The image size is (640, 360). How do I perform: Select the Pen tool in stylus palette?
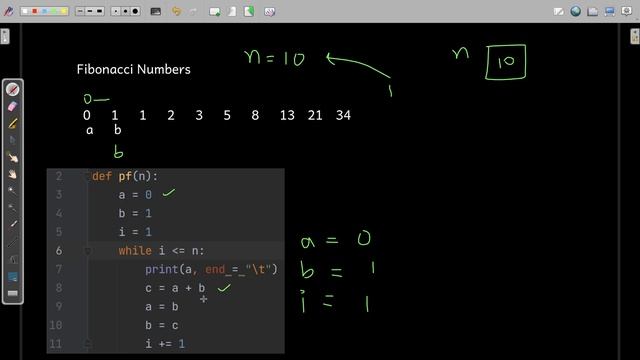13,89
